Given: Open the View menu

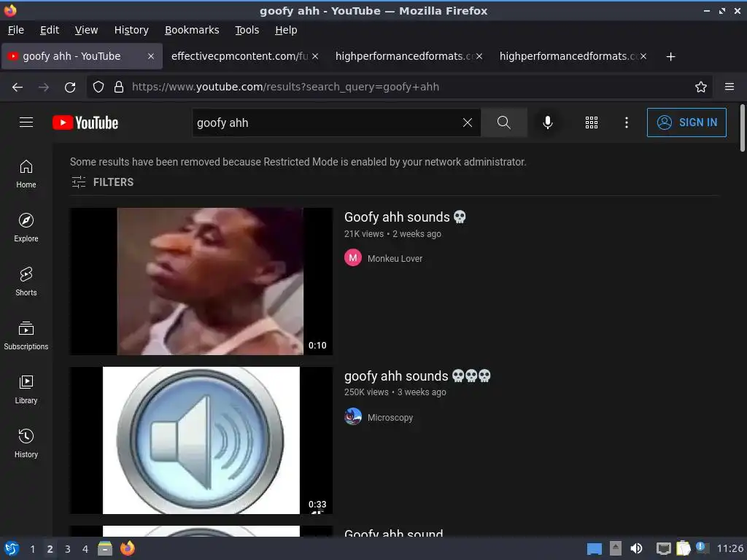Looking at the screenshot, I should point(86,30).
